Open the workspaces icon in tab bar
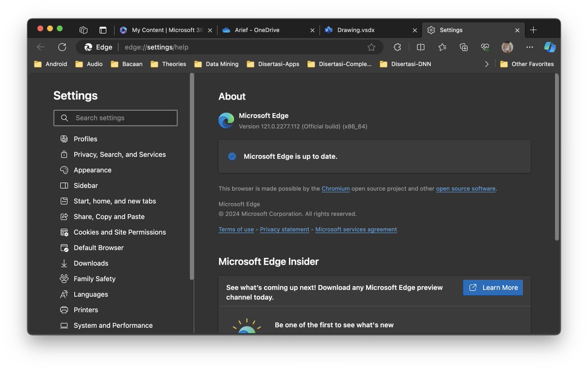This screenshot has width=588, height=371. 83,30
